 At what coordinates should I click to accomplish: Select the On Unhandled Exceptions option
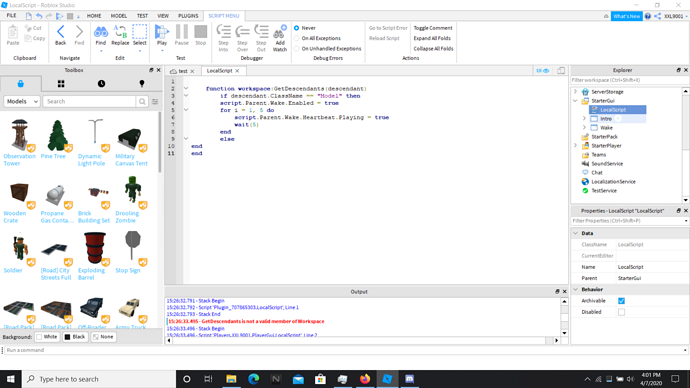coord(297,49)
